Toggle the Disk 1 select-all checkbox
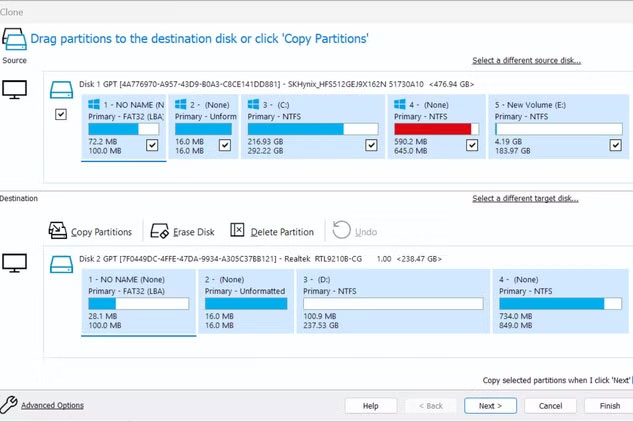The image size is (633, 422). click(x=61, y=115)
